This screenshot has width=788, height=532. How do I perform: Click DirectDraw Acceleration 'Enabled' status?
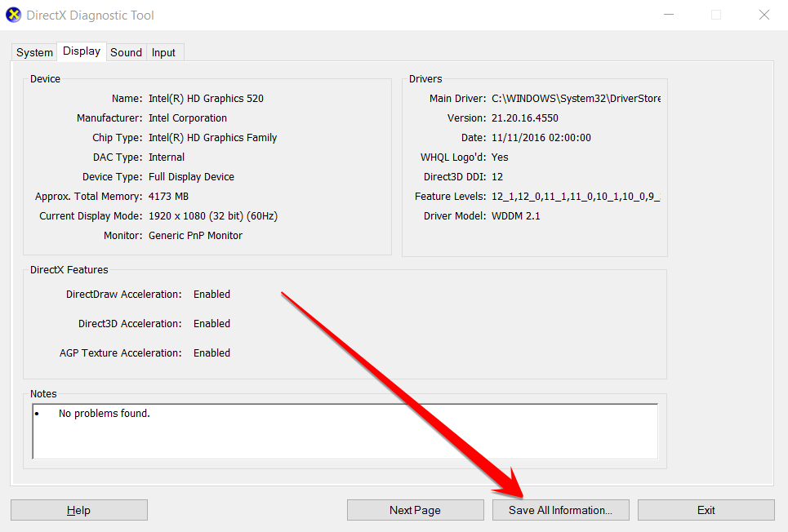tap(211, 295)
